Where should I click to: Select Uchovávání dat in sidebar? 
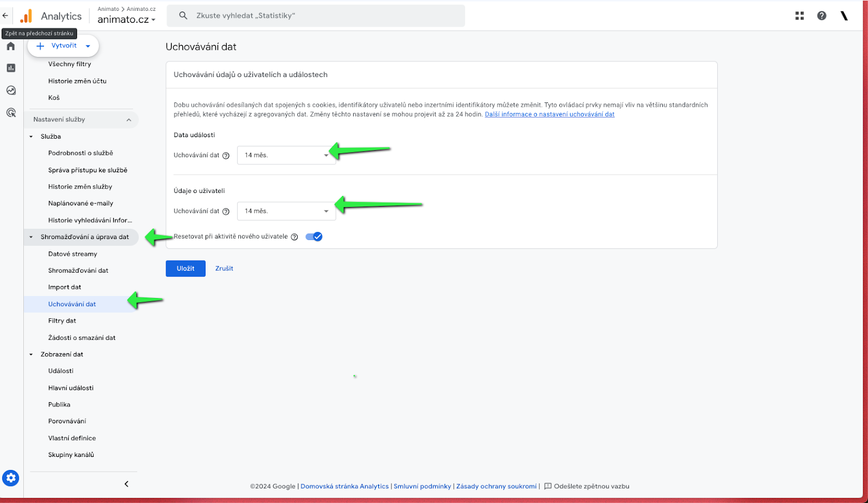[72, 304]
